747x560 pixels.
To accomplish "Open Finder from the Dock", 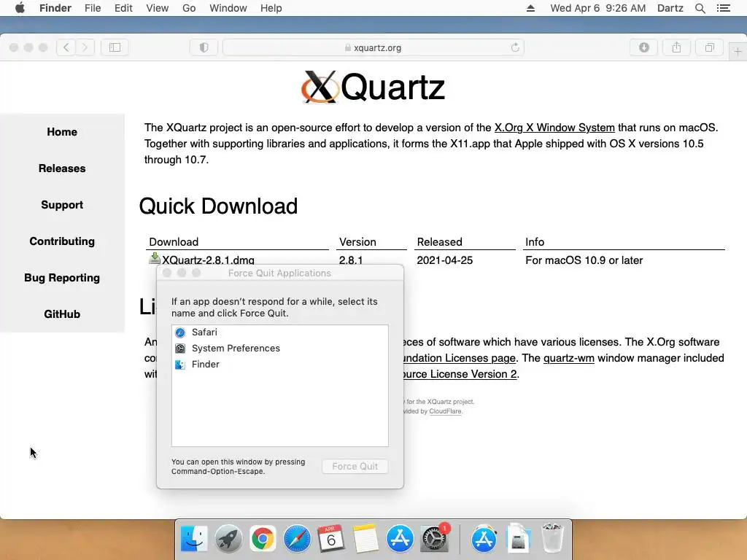I will 194,539.
